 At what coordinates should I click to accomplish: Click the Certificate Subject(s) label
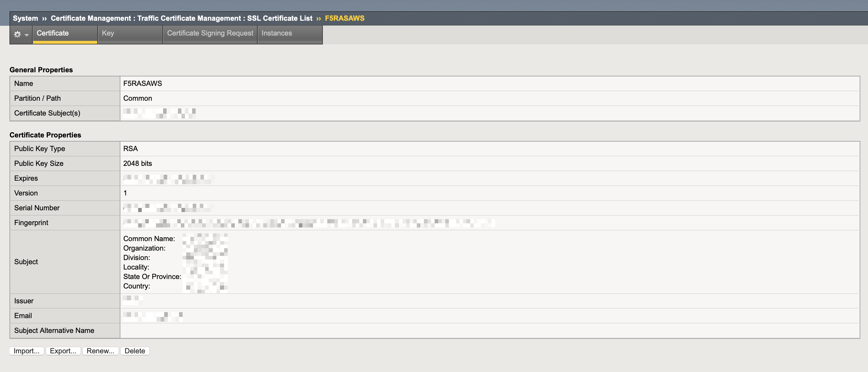tap(47, 113)
